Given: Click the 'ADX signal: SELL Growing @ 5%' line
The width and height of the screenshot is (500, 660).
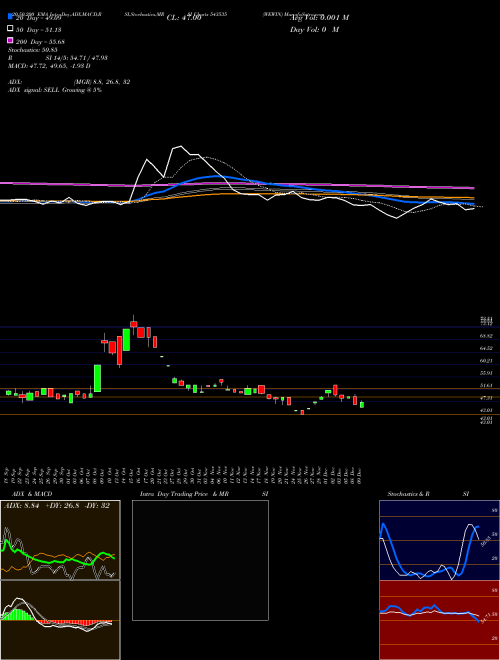Looking at the screenshot, I should [x=55, y=90].
